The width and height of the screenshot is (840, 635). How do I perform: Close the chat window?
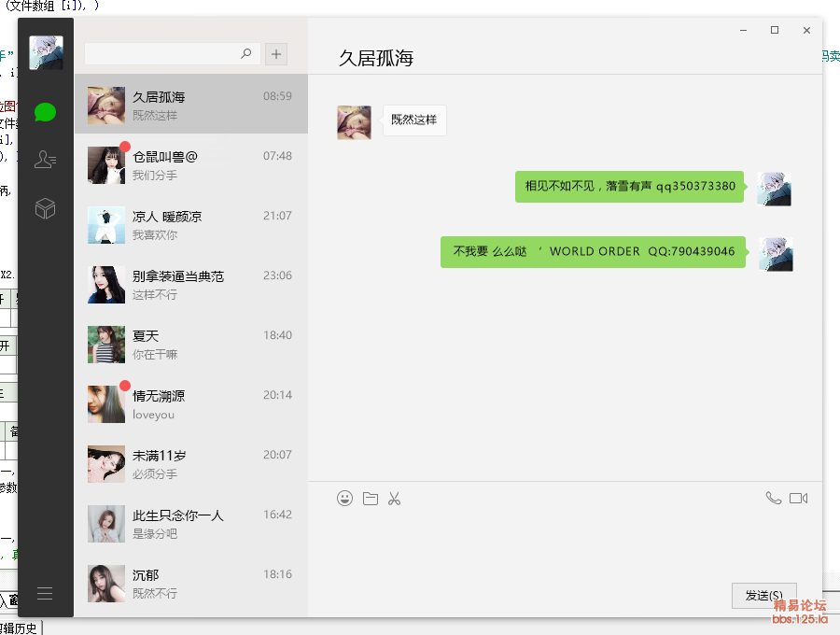(806, 31)
